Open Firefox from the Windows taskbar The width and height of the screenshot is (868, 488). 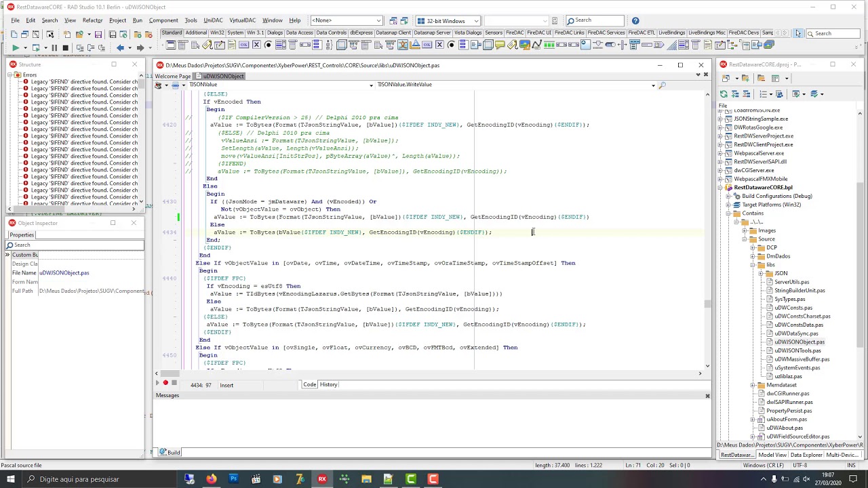click(x=211, y=479)
